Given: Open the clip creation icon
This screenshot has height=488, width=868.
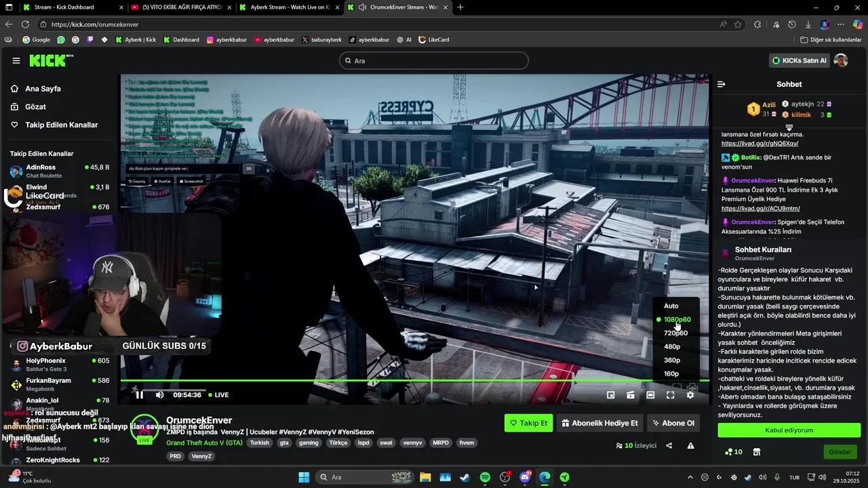Looking at the screenshot, I should [631, 394].
